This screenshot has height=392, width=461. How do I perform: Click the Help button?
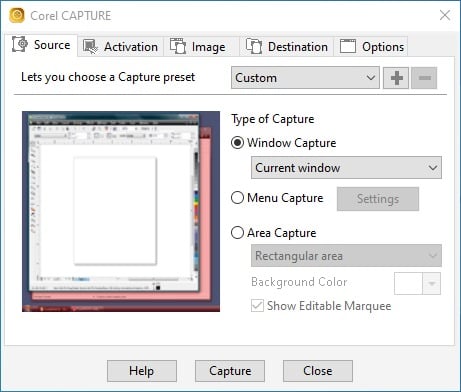pos(142,371)
